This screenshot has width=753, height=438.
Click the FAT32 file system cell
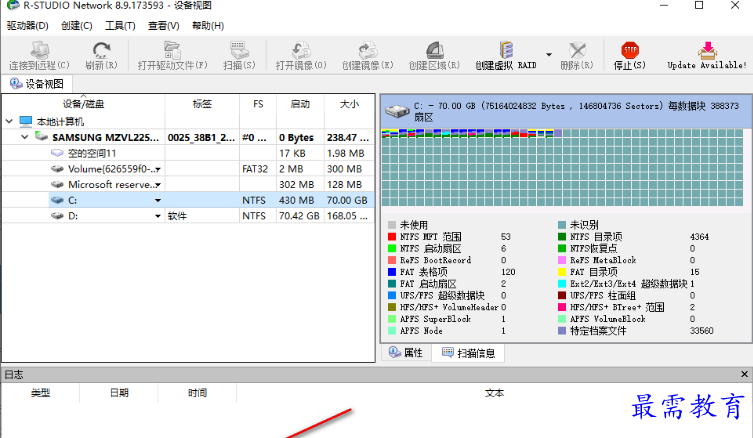(255, 169)
